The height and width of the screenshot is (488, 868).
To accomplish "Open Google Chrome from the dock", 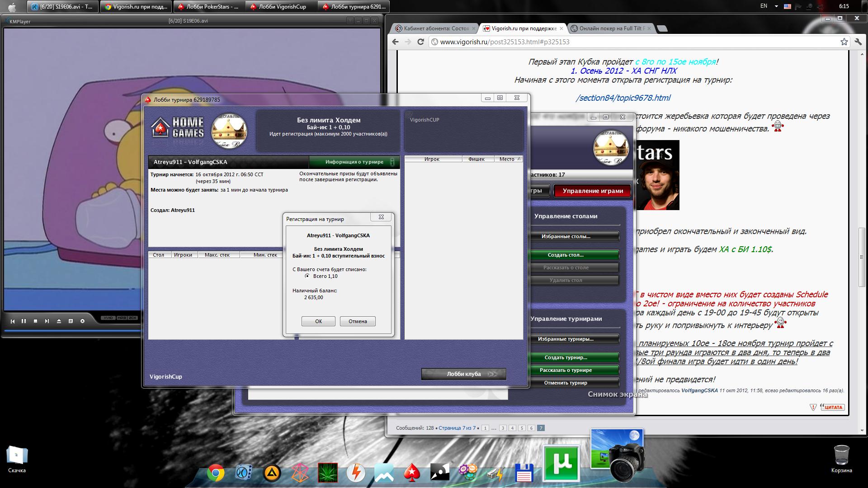I will tap(216, 473).
